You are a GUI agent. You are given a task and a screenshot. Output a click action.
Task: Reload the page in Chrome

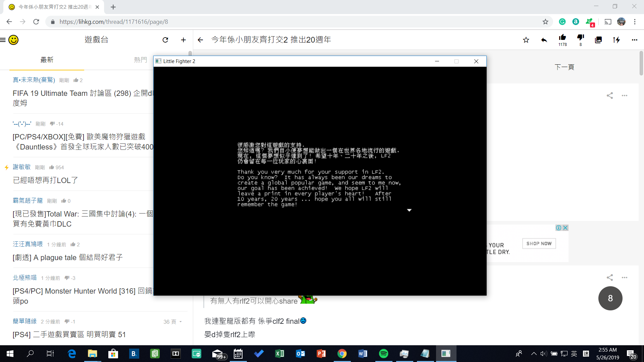pos(36,22)
